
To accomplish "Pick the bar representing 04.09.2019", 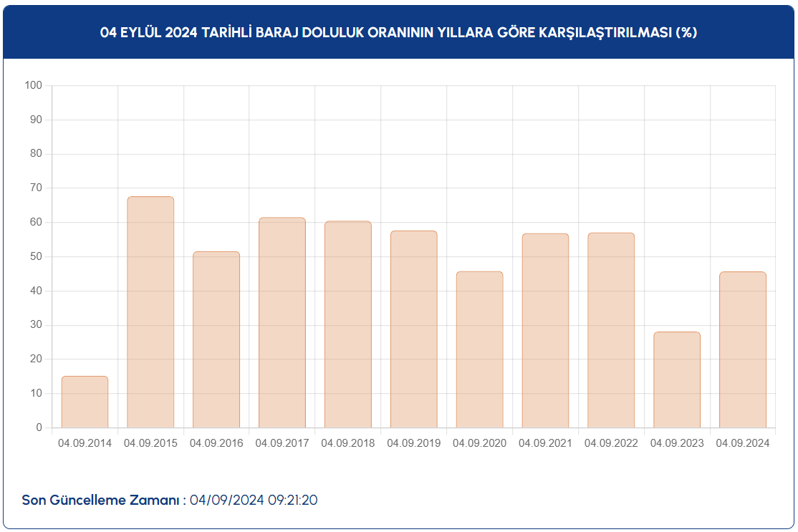I will (413, 329).
